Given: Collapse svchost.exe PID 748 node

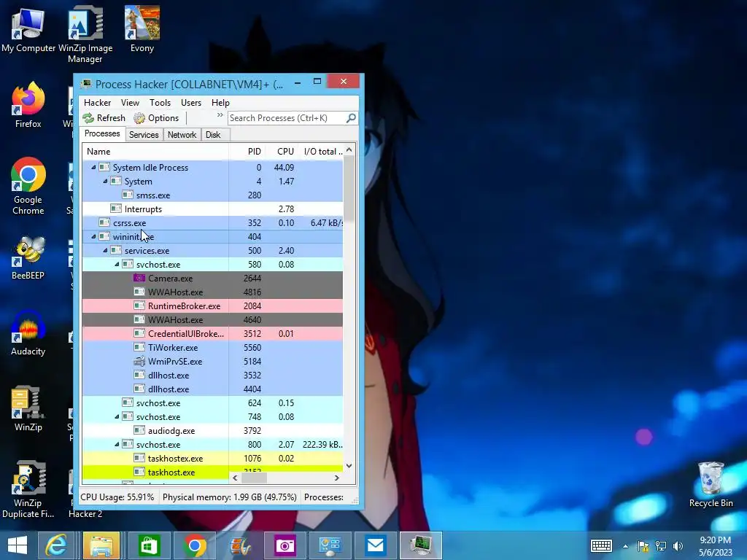Looking at the screenshot, I should [117, 416].
